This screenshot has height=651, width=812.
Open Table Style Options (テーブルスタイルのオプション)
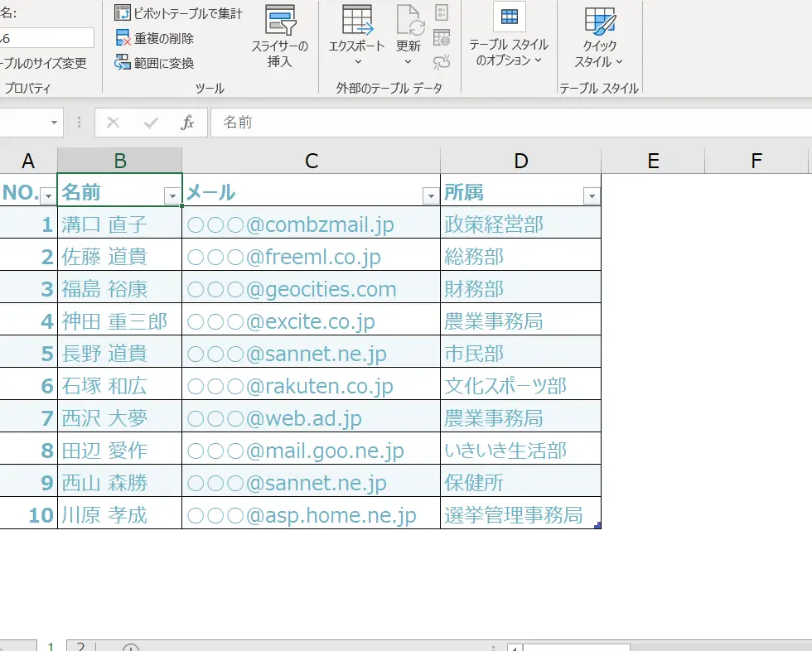click(509, 37)
